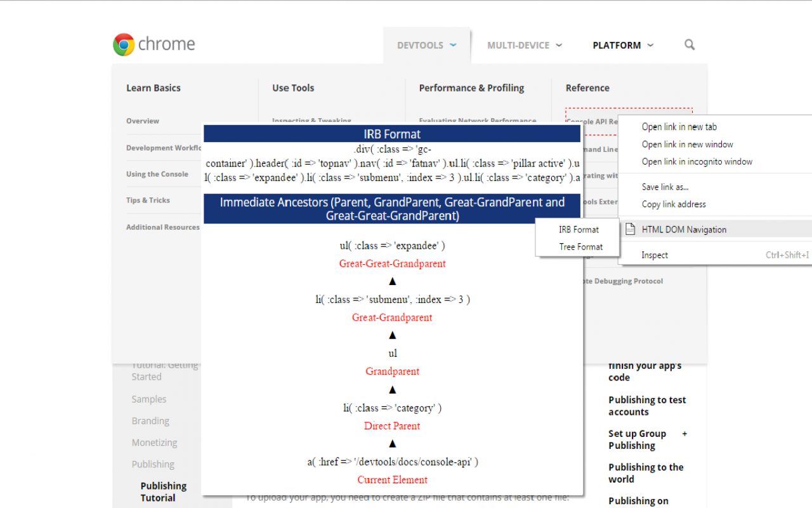The height and width of the screenshot is (508, 812).
Task: Open the Overview link
Action: point(143,121)
